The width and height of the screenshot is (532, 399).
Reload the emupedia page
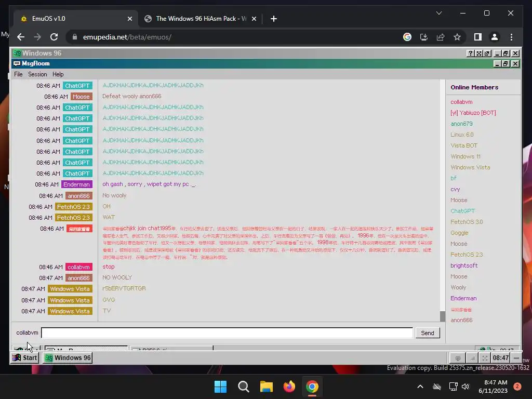click(x=54, y=37)
